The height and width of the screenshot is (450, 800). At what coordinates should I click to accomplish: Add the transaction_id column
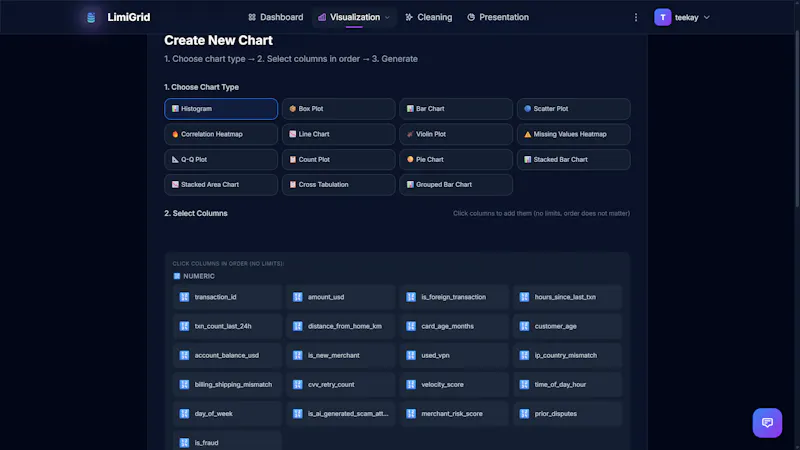point(227,297)
